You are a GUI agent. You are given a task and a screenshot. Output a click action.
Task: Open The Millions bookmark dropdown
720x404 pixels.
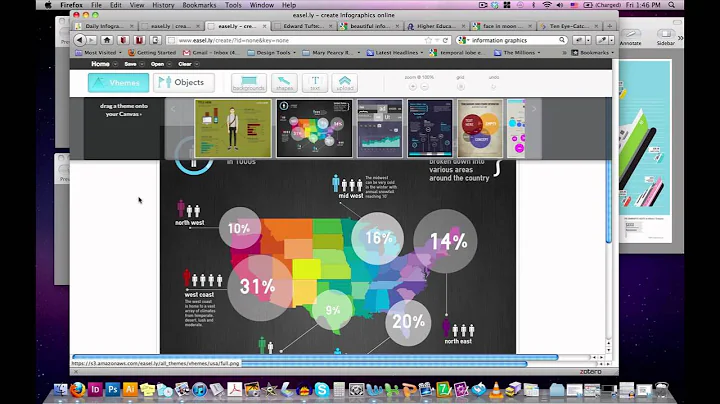point(517,53)
